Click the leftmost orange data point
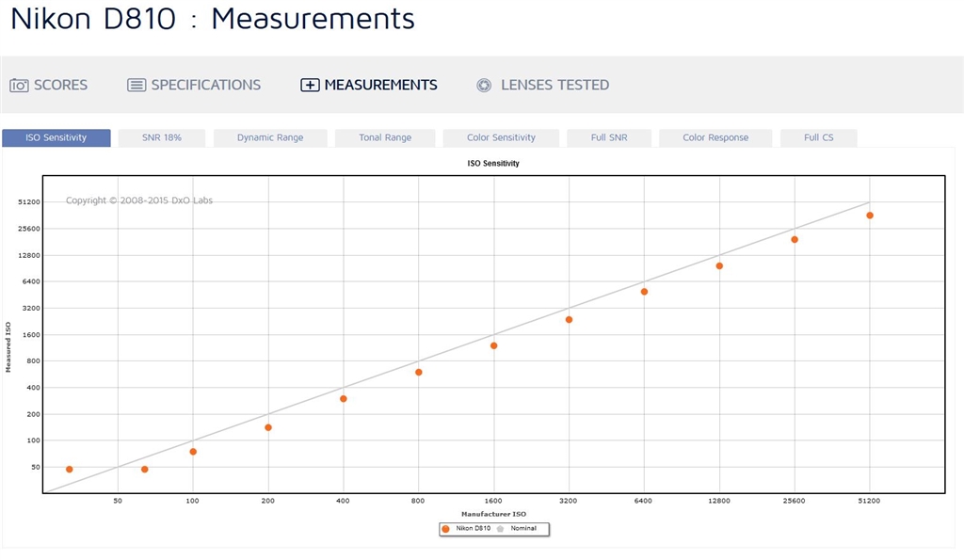This screenshot has width=964, height=560. [x=70, y=470]
